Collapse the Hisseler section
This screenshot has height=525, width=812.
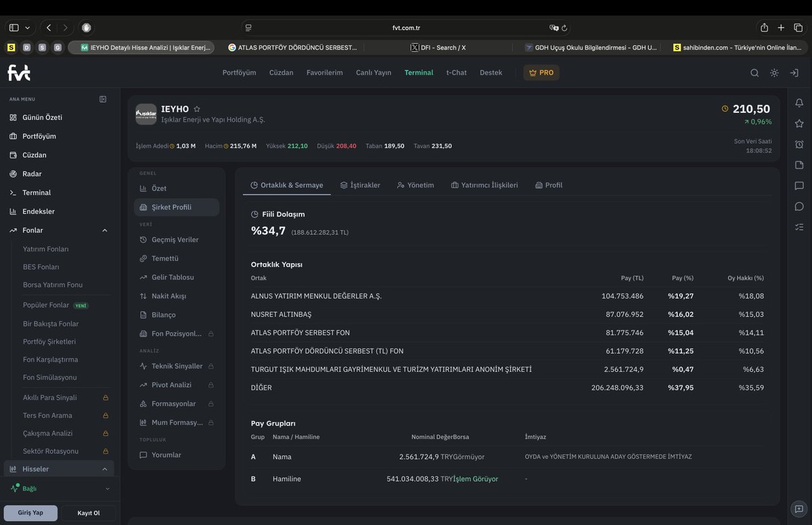click(104, 469)
